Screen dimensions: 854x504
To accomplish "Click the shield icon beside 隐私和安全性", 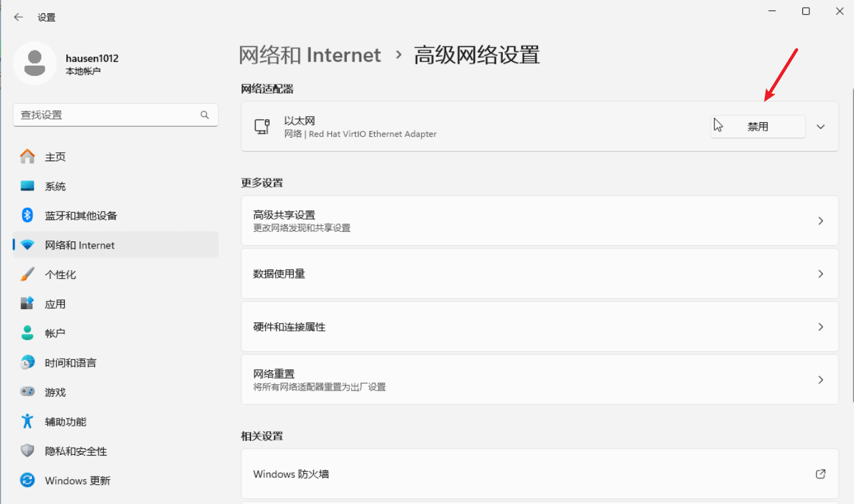I will pos(28,450).
